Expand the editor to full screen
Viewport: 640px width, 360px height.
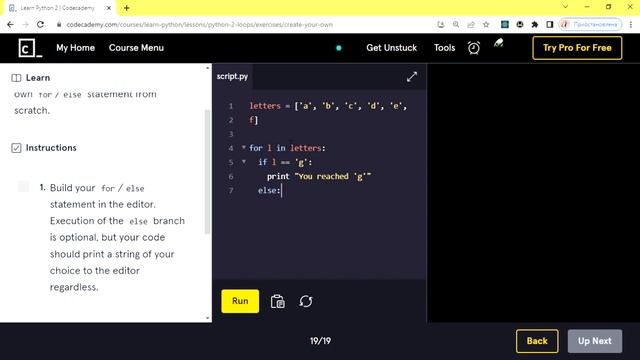(412, 77)
